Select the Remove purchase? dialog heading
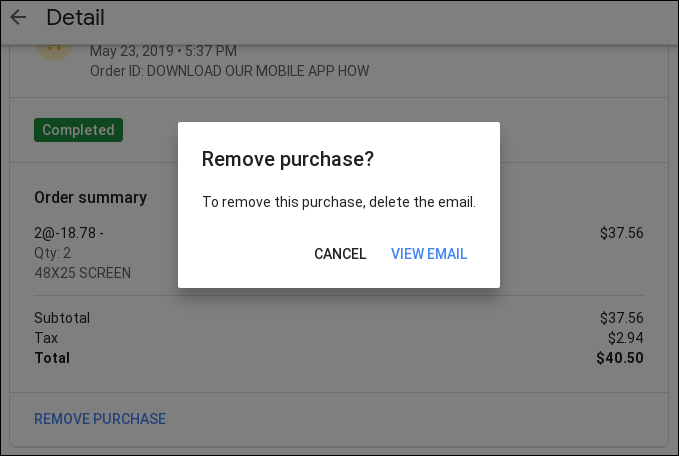 tap(288, 159)
